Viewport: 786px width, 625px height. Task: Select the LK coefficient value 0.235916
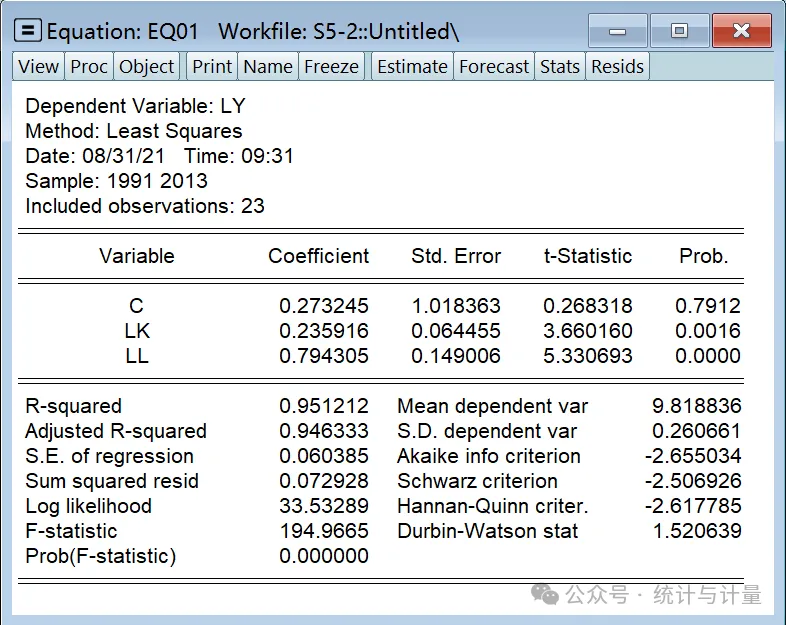pyautogui.click(x=324, y=331)
